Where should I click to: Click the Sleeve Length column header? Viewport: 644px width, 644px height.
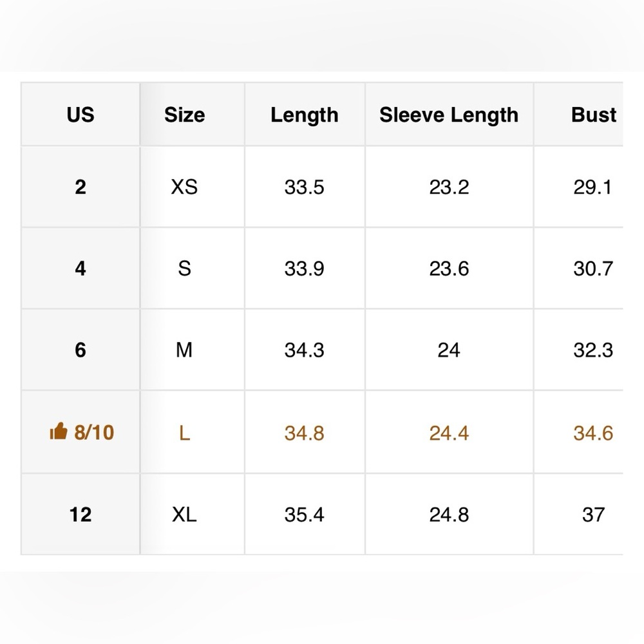(x=449, y=115)
